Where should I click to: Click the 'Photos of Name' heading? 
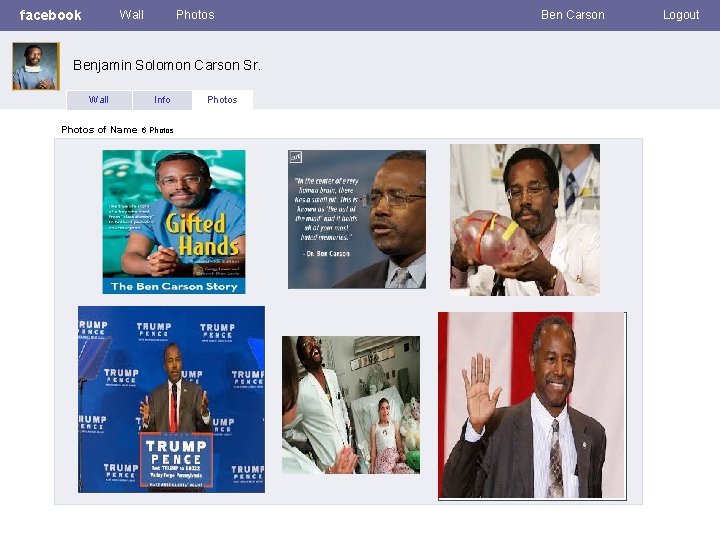99,130
